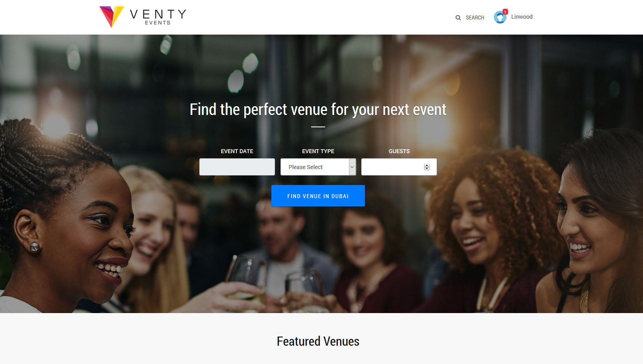Image resolution: width=643 pixels, height=364 pixels.
Task: Click the white divider line under headline
Action: tap(318, 127)
